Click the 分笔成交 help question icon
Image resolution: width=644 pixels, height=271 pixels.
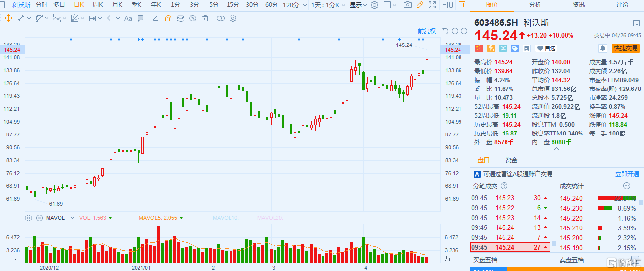click(504, 186)
